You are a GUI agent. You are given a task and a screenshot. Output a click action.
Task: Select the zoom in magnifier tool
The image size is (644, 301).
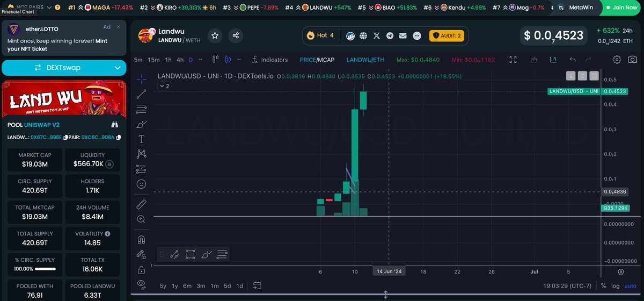pos(142,219)
